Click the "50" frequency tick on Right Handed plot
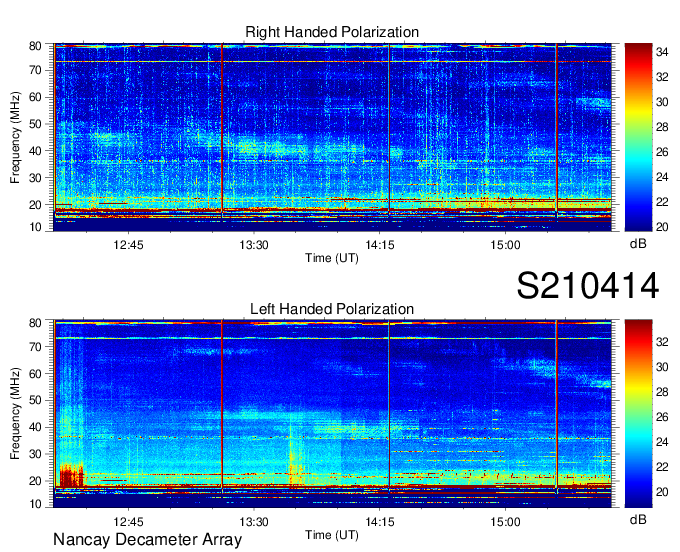The width and height of the screenshot is (680, 552). (36, 124)
